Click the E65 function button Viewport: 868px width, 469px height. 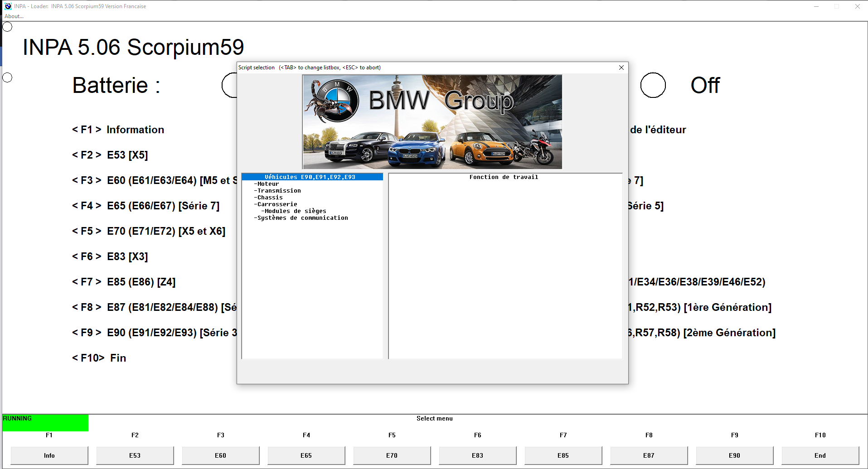pos(306,455)
